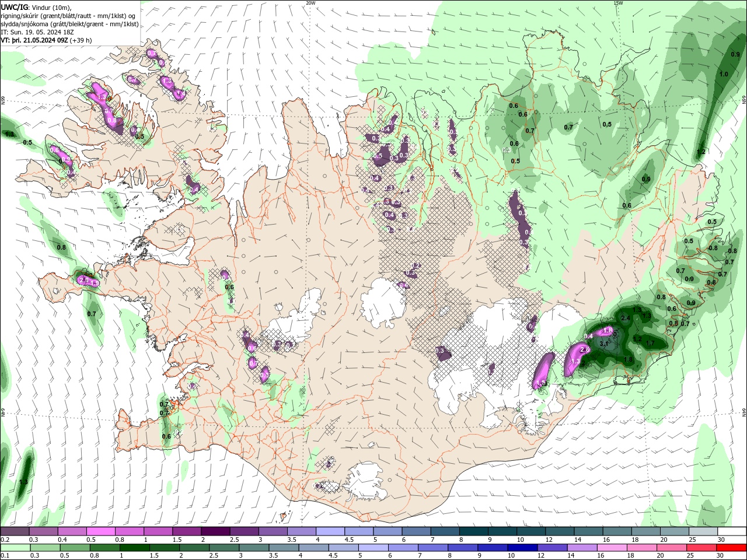Viewport: 747px width, 560px height.
Task: Click the '2.5' label on the lower rain scale
Action: point(214,556)
